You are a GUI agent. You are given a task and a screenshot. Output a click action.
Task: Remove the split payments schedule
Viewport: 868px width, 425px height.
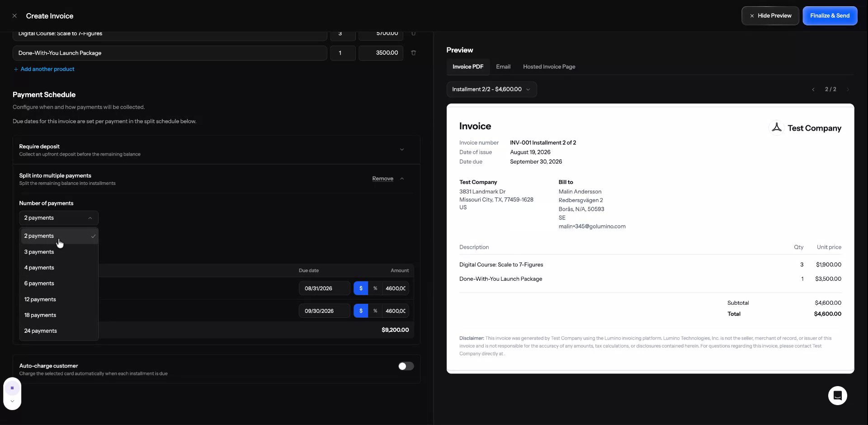382,179
